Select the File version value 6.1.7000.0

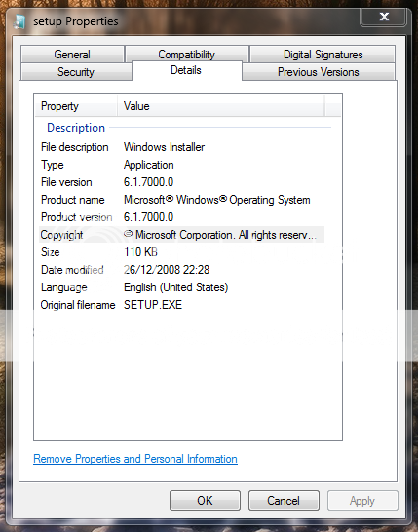(149, 182)
